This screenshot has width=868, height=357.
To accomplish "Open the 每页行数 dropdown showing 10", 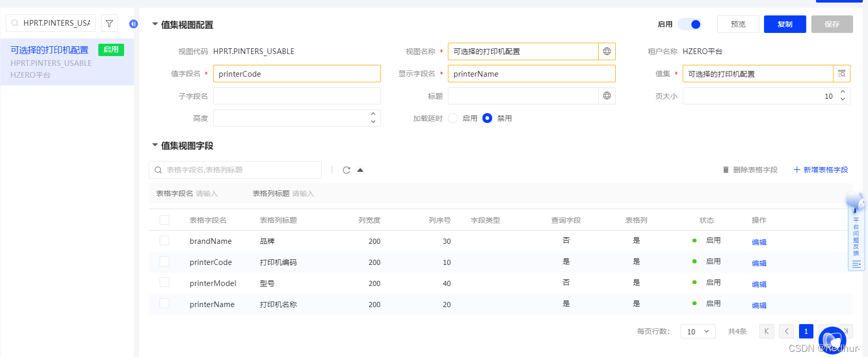I will tap(698, 332).
